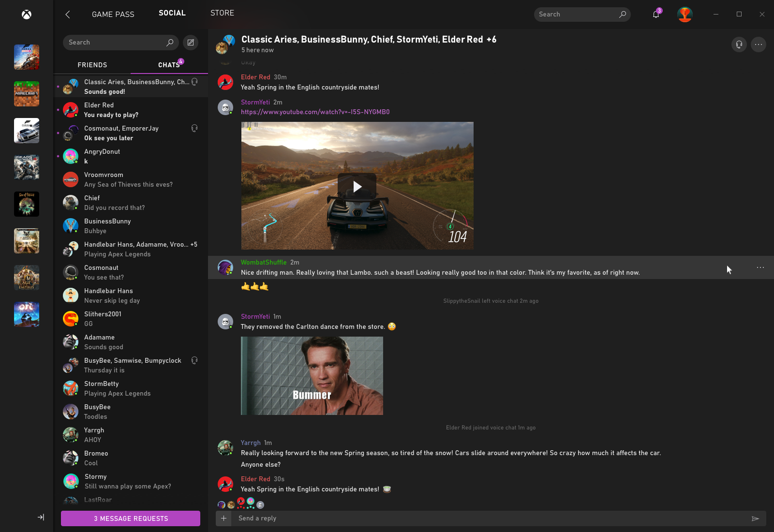Click the top Search field
Image resolution: width=774 pixels, height=532 pixels.
pos(582,15)
